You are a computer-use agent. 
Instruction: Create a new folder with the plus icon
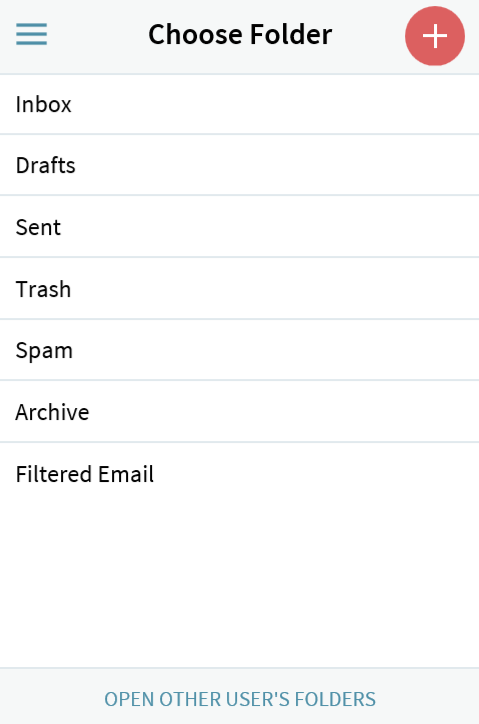pos(435,36)
